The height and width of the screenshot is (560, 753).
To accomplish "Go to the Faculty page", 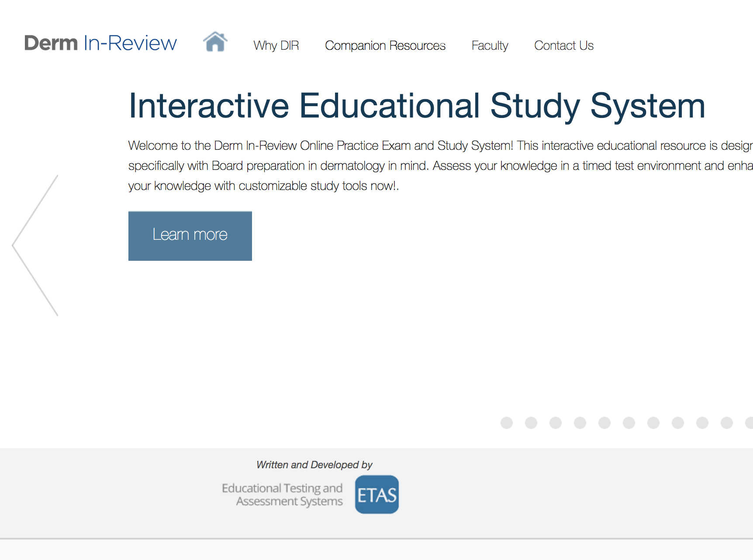I will (490, 45).
